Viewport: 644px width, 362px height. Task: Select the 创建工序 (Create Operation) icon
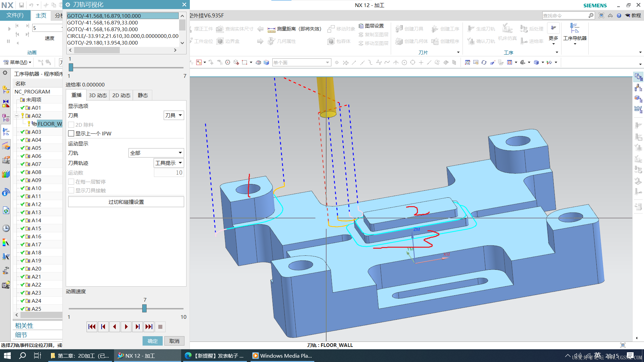tap(444, 29)
